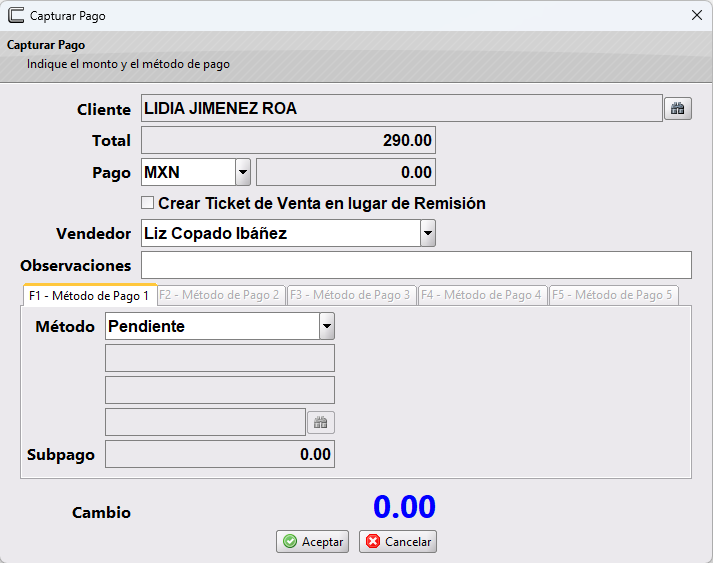Click the second empty field below Método
The width and height of the screenshot is (713, 563).
click(220, 390)
